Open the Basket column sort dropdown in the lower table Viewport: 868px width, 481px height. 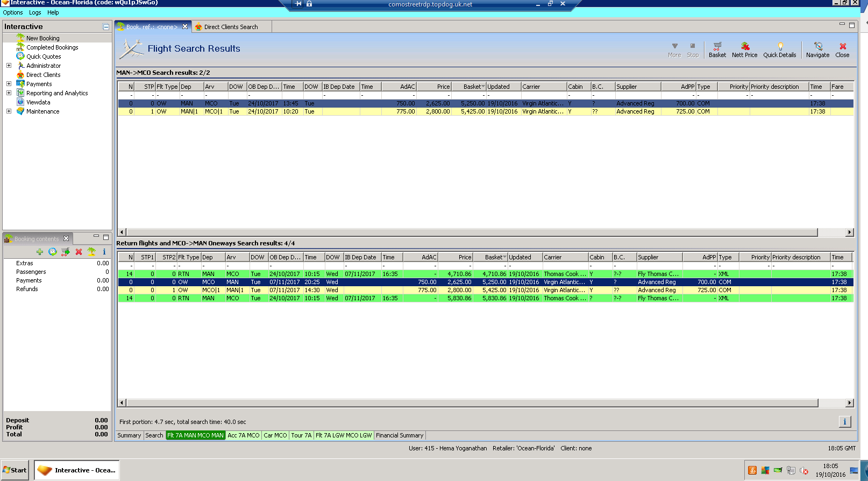coord(504,257)
